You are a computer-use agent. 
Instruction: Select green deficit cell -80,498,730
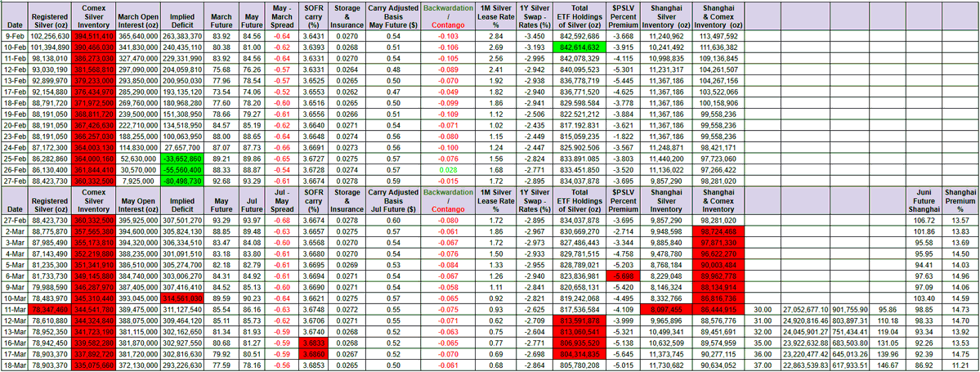(184, 180)
